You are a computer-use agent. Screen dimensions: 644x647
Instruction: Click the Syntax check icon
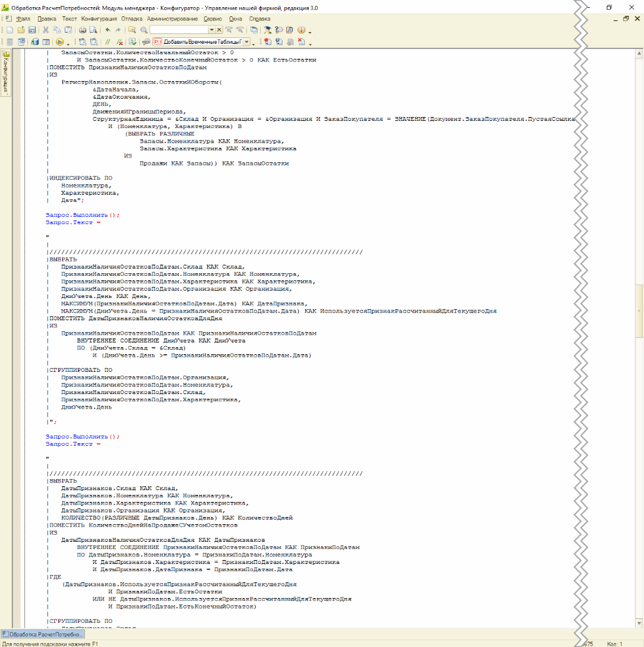click(132, 42)
